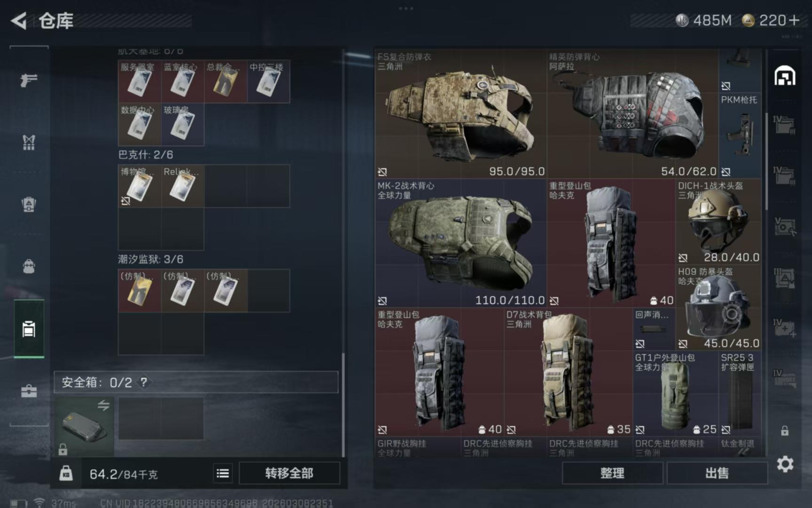Select the main stash home icon
Screen dimensions: 812x508
(785, 76)
